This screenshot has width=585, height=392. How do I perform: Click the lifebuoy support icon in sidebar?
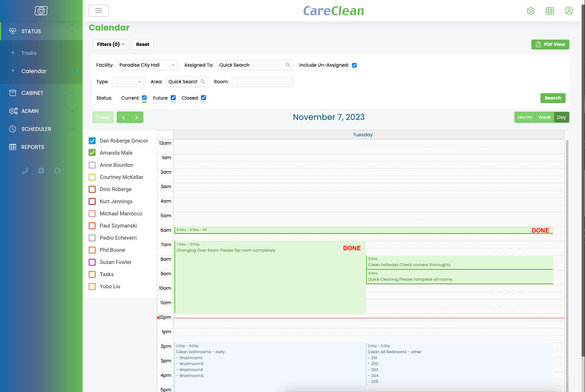(41, 170)
